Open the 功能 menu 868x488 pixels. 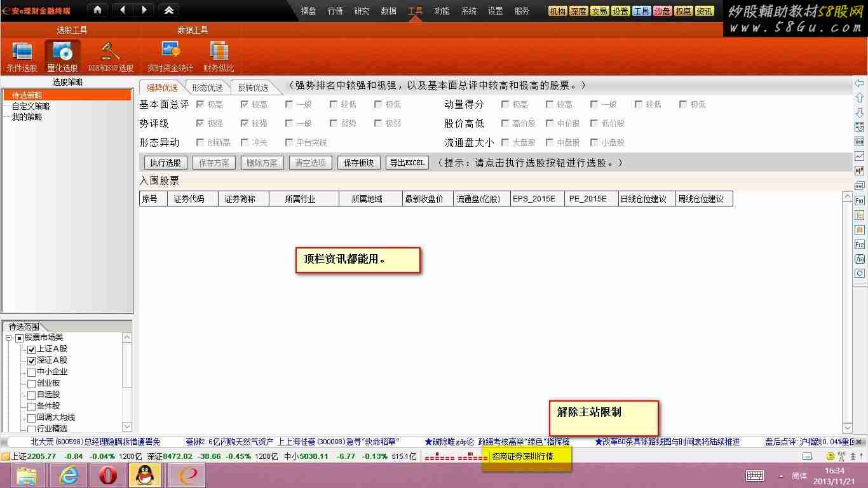442,11
